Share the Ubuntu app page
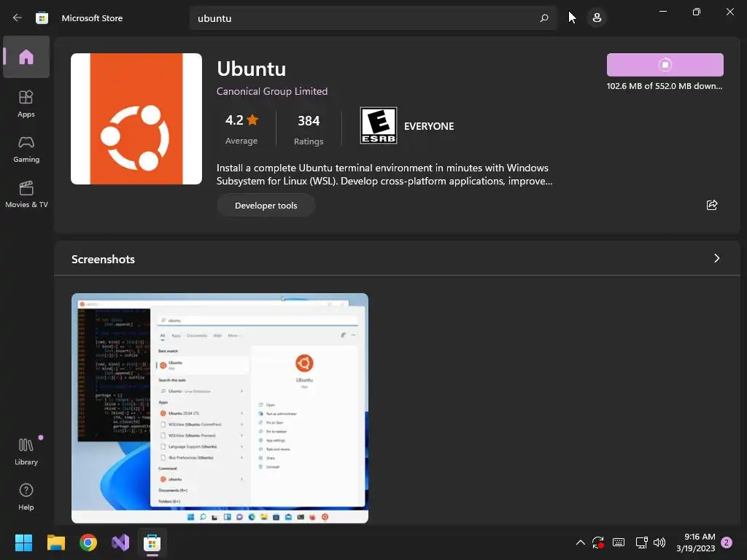This screenshot has height=560, width=747. pos(712,205)
